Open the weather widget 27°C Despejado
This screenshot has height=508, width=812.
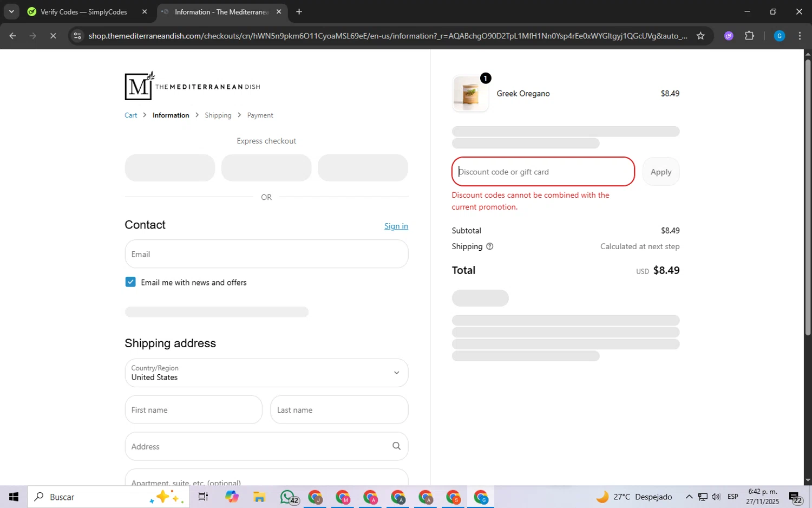coord(634,497)
